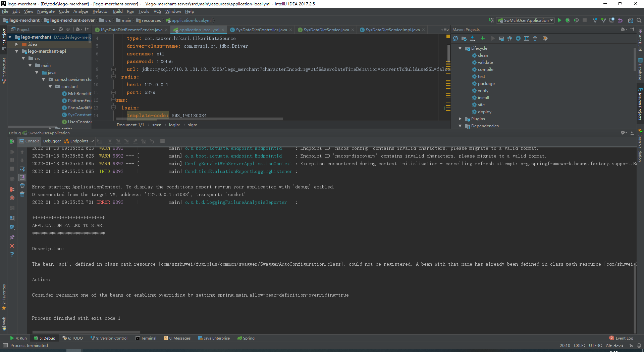Commit changes via VCS toolbar icon
Viewport: 644px width, 352px height.
[x=603, y=20]
